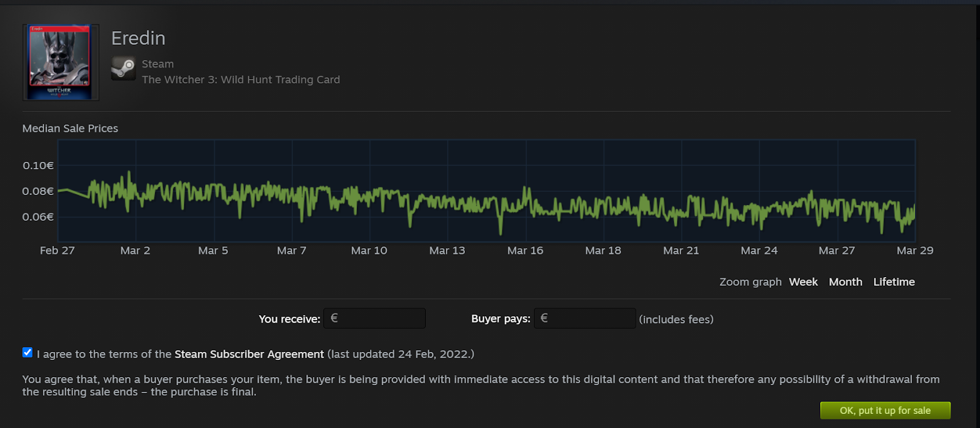This screenshot has height=428, width=980.
Task: Click the 0.10€ price axis label
Action: click(38, 166)
